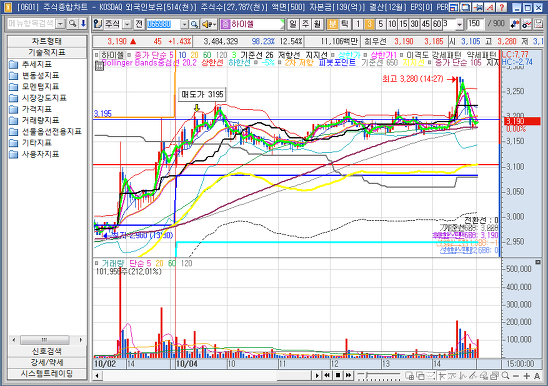Click the stock code search magnifier icon
548x386 pixels.
[x=194, y=24]
